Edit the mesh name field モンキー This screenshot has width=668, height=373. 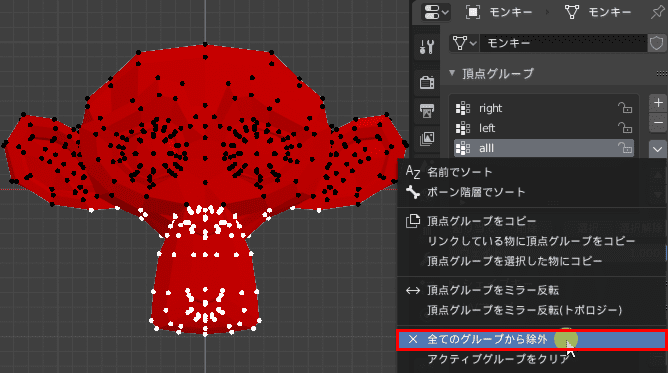[x=563, y=43]
